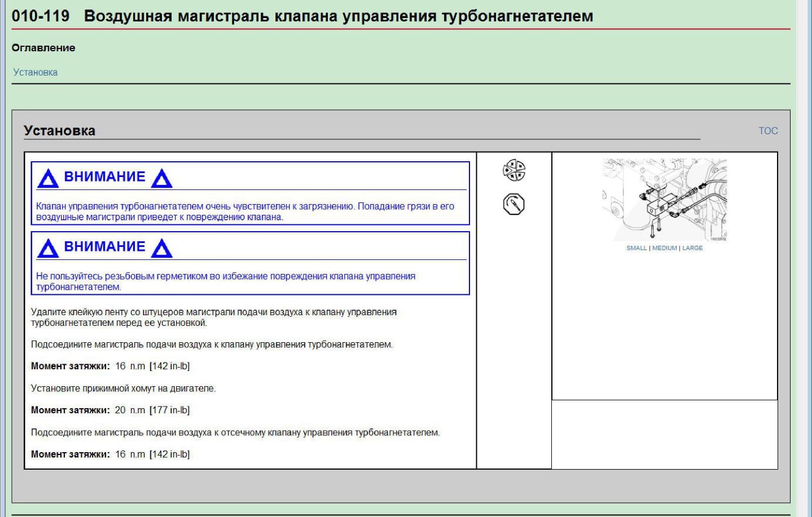Click text Подсоедините магистраль к клапану управления турбонагнетателем
Viewport: 812px width, 517px height.
point(212,344)
